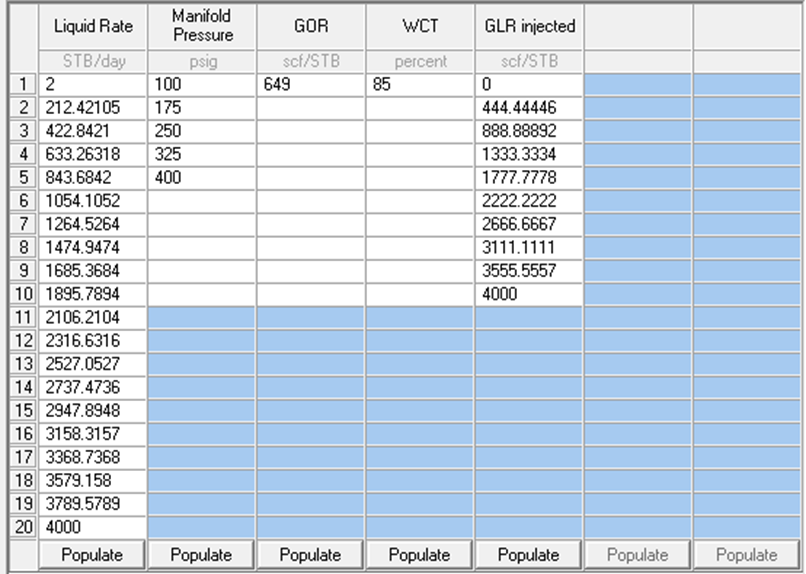Click Populate button under WCT column
Screen dimensions: 806x574
click(419, 554)
